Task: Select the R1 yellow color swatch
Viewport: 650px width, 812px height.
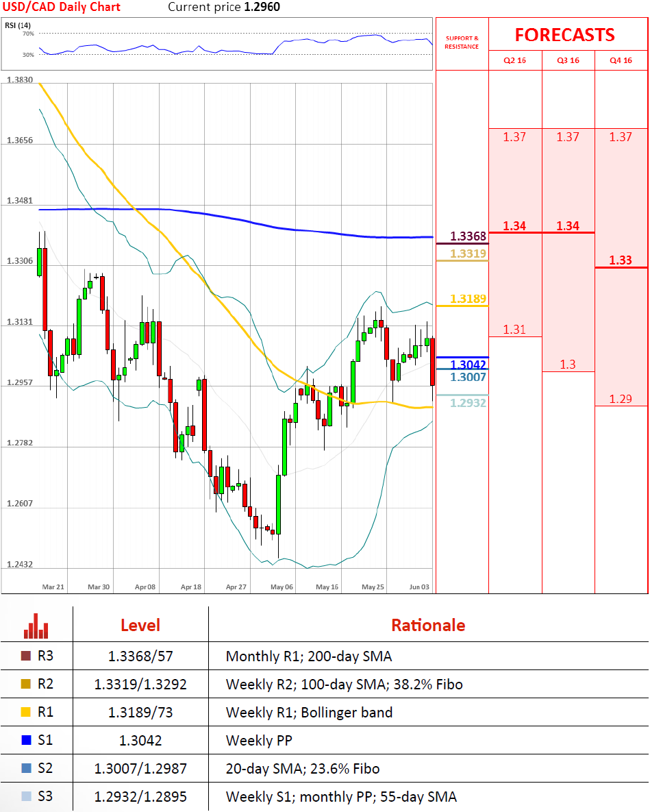Action: click(x=26, y=711)
